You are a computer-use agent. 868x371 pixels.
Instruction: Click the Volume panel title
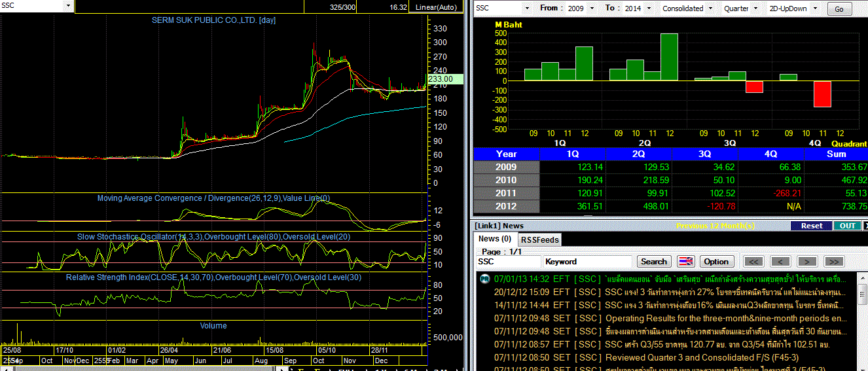pyautogui.click(x=213, y=326)
